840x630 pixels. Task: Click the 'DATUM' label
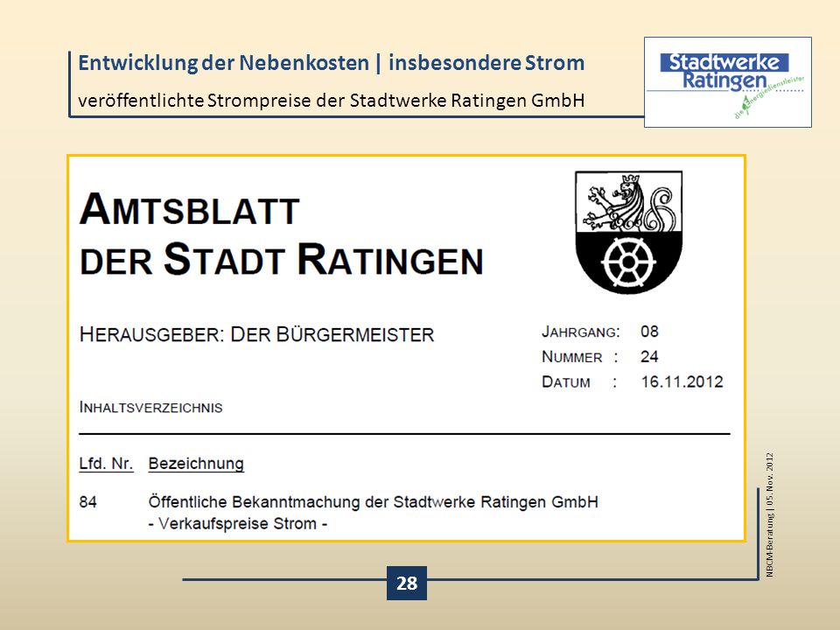pyautogui.click(x=566, y=382)
